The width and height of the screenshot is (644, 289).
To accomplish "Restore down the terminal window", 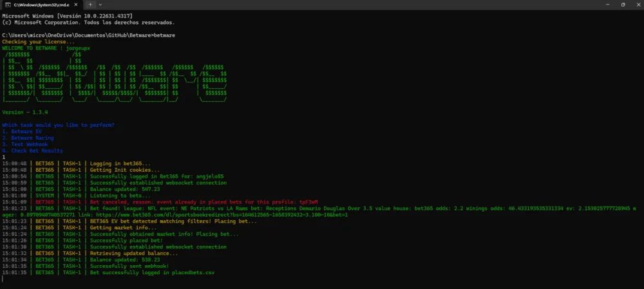I will tap(623, 5).
